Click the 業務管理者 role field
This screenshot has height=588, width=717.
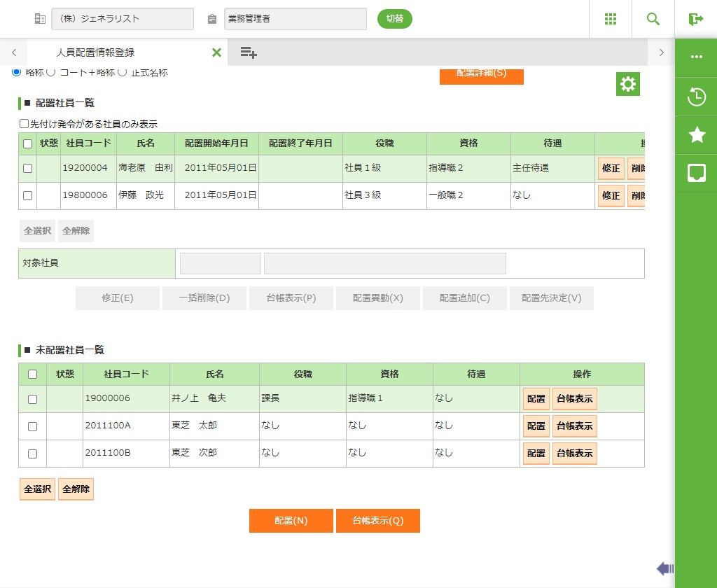point(295,19)
